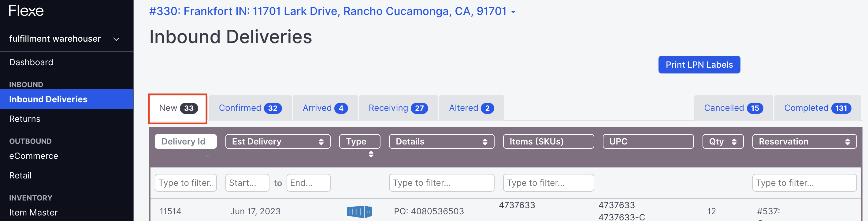Click the sort caret below Delivery Id

[208, 156]
